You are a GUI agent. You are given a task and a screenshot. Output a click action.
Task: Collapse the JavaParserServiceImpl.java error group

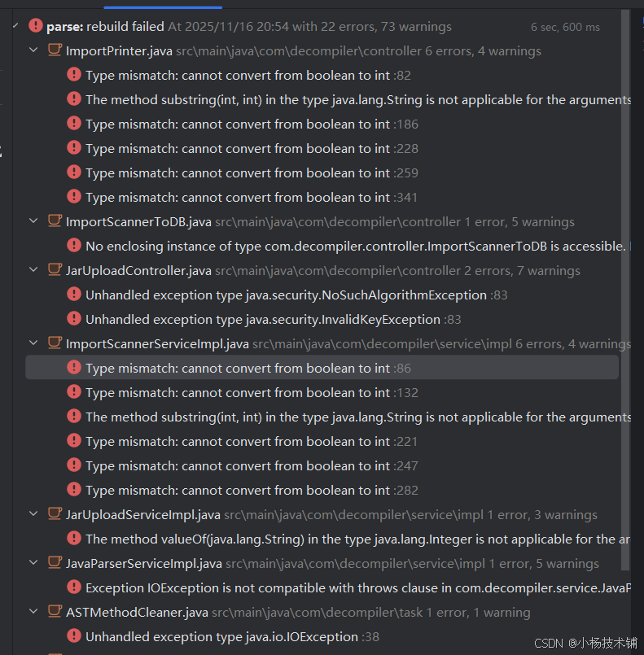(33, 563)
